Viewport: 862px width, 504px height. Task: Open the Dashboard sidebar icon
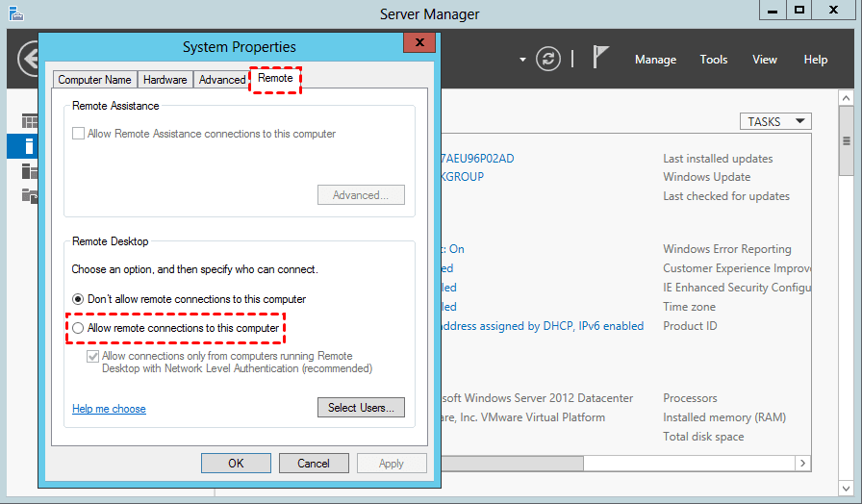[x=30, y=121]
